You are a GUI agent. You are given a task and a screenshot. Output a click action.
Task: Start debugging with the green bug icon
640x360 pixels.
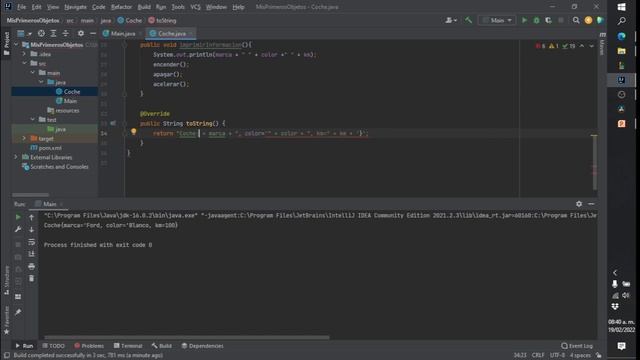tap(536, 20)
